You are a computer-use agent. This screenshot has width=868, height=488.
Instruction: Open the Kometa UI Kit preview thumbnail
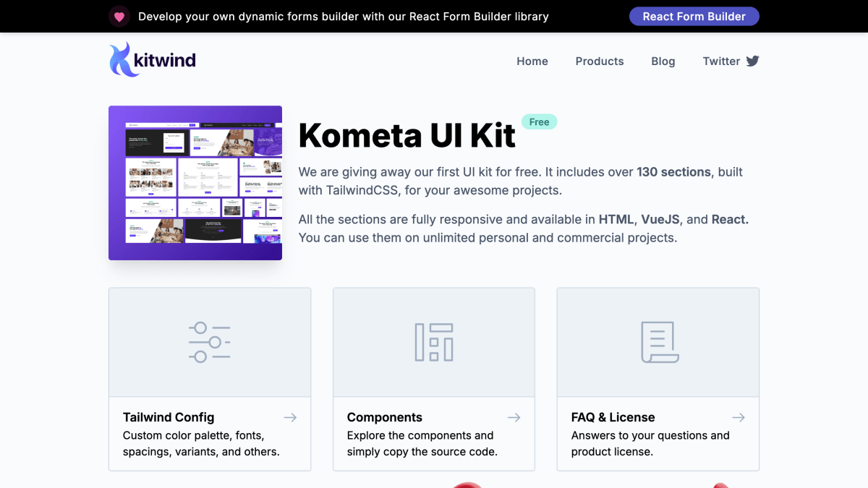195,183
